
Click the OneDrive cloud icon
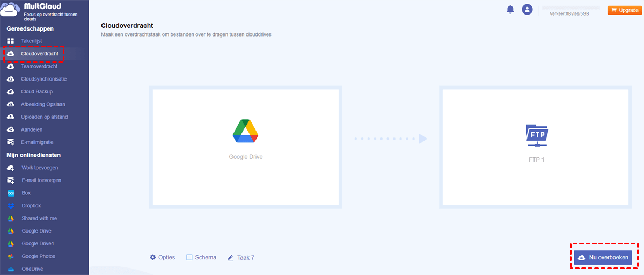[11, 269]
